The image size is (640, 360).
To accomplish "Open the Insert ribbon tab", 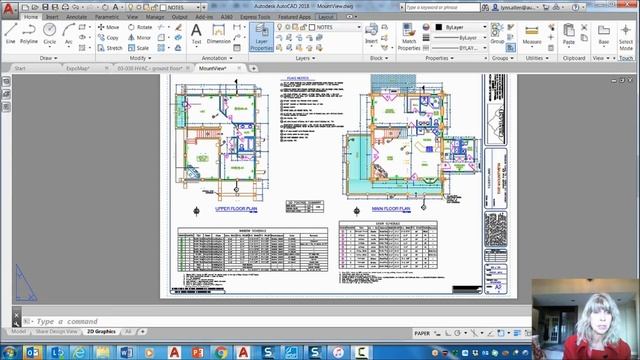I will 52,17.
